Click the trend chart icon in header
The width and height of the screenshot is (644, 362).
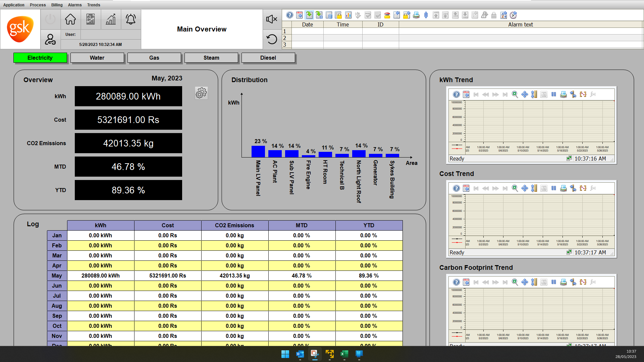point(111,19)
